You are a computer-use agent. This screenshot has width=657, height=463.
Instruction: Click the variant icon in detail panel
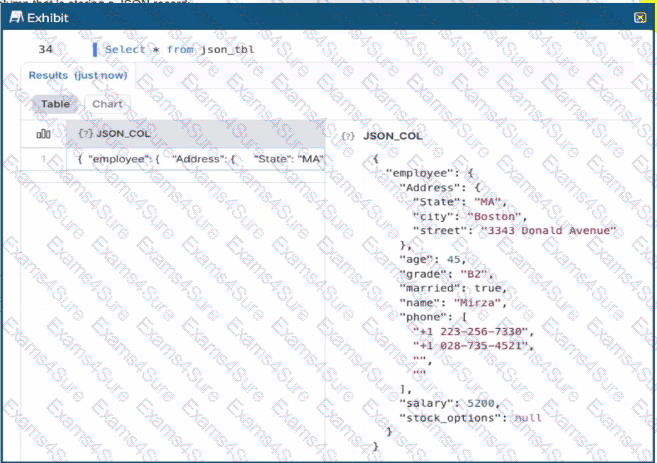pyautogui.click(x=348, y=133)
